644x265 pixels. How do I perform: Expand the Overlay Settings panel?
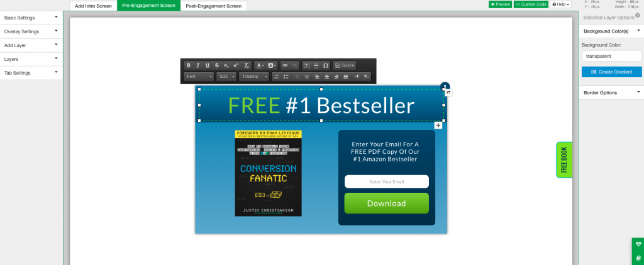pos(31,31)
